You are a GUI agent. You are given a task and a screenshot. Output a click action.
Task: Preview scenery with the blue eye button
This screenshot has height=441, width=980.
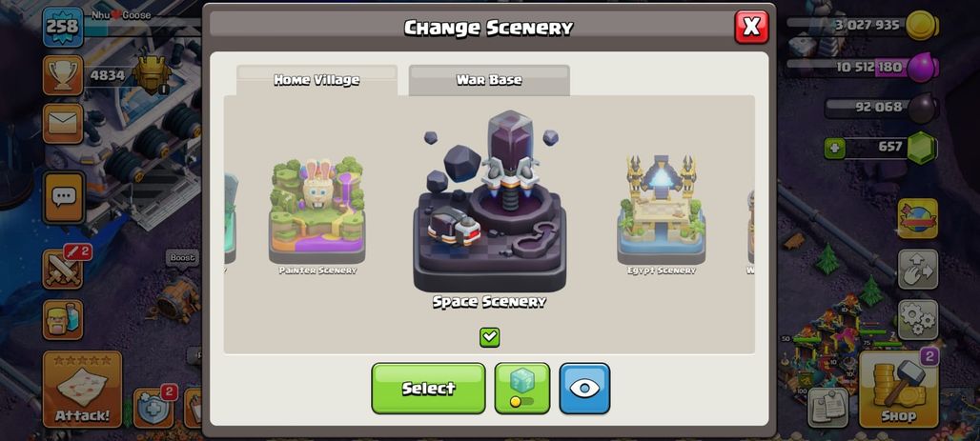[584, 388]
